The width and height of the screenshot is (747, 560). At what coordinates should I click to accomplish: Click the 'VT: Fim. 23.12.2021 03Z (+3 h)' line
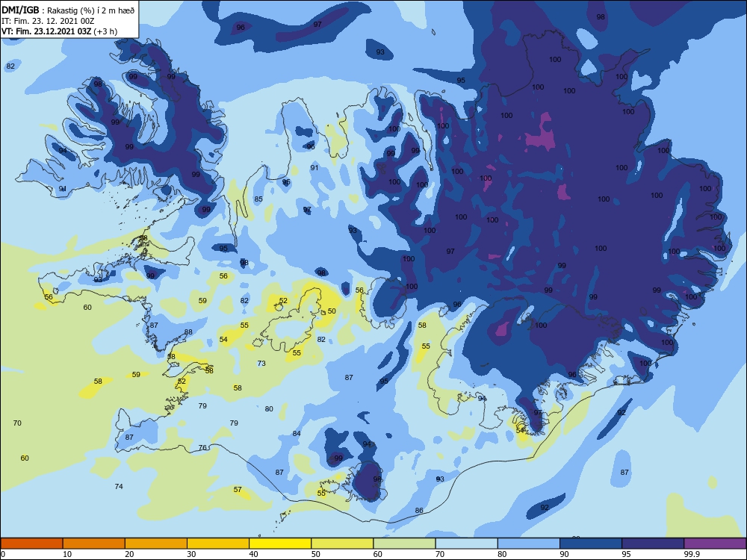click(x=59, y=31)
